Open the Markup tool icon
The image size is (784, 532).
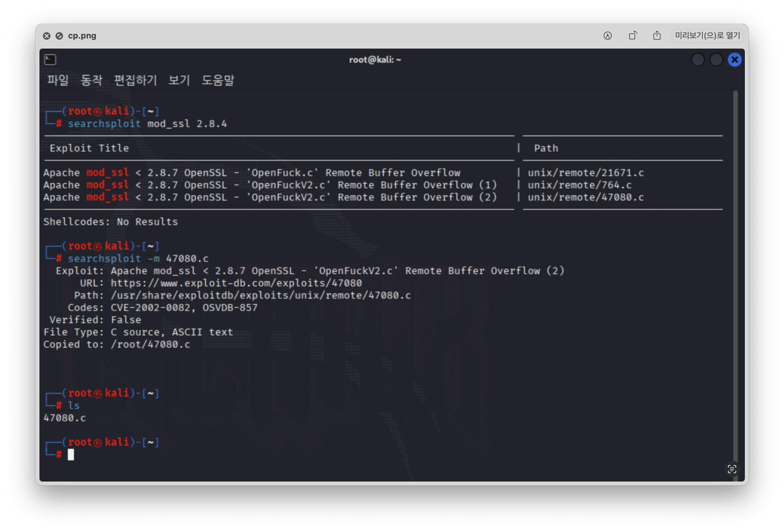(608, 36)
